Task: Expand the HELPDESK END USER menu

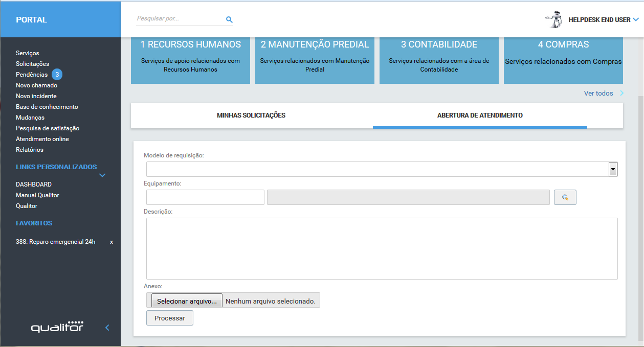Action: pos(635,20)
